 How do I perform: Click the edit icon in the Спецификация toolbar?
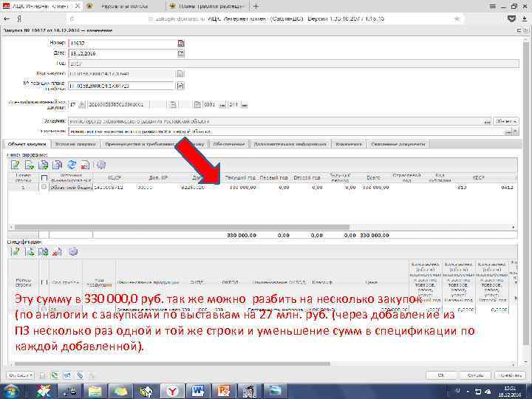(16, 252)
